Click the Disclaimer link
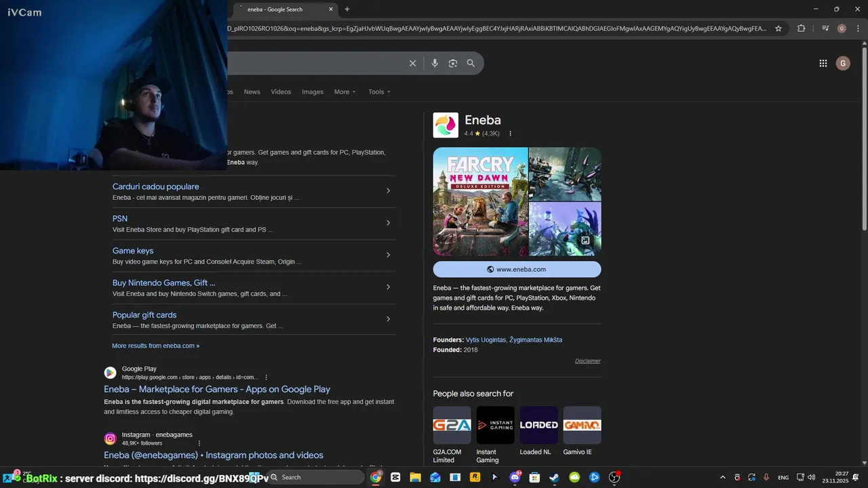 588,361
